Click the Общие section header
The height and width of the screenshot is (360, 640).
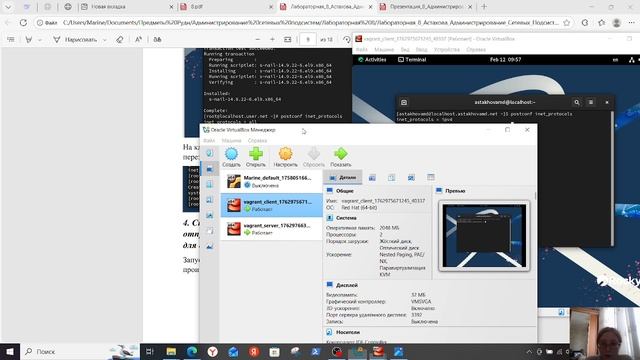344,191
